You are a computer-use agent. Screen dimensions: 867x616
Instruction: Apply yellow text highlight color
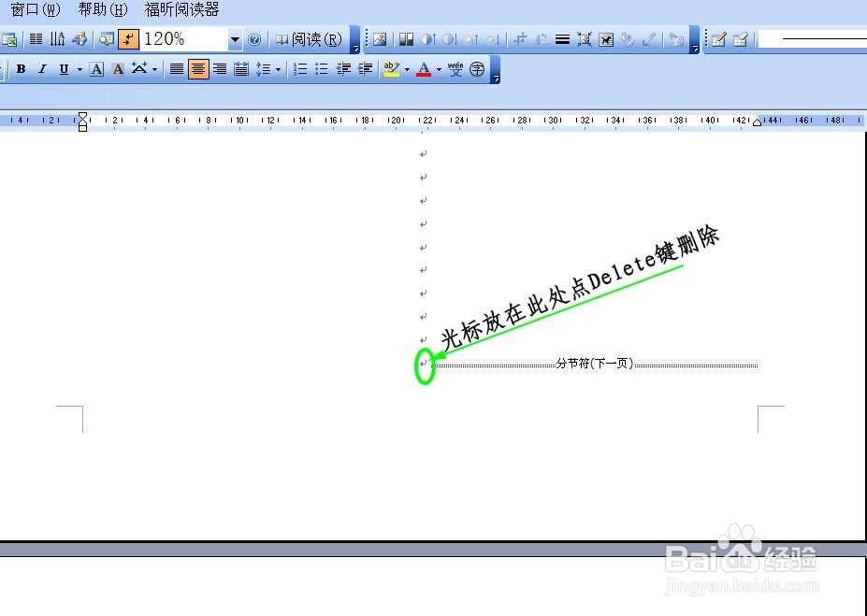click(x=392, y=69)
